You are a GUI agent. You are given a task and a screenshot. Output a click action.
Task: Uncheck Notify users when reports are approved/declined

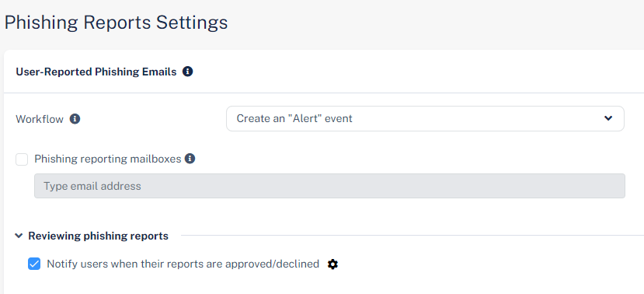tap(34, 264)
